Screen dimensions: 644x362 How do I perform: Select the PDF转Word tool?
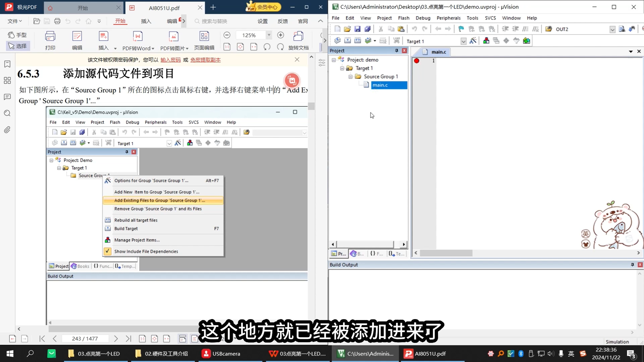tap(137, 40)
